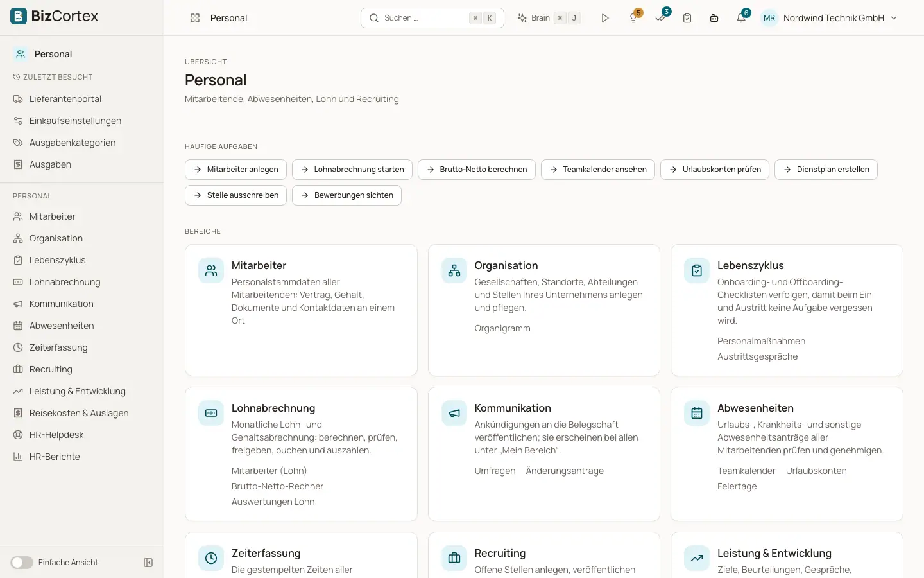Click the play icon in top bar
The height and width of the screenshot is (578, 924).
604,18
